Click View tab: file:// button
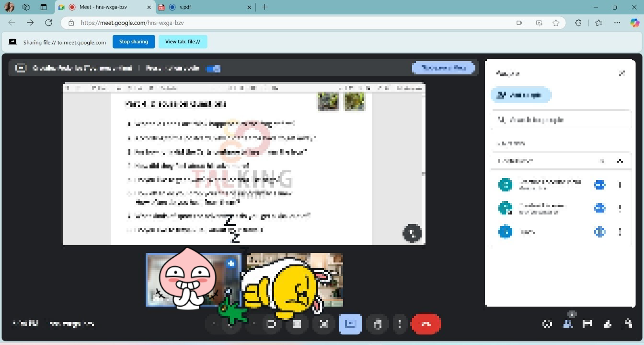 [183, 42]
